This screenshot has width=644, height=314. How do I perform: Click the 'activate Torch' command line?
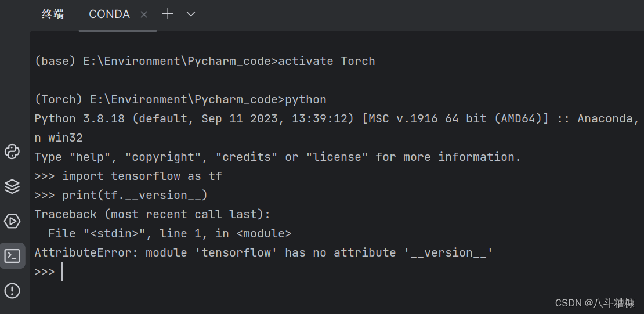click(x=205, y=62)
